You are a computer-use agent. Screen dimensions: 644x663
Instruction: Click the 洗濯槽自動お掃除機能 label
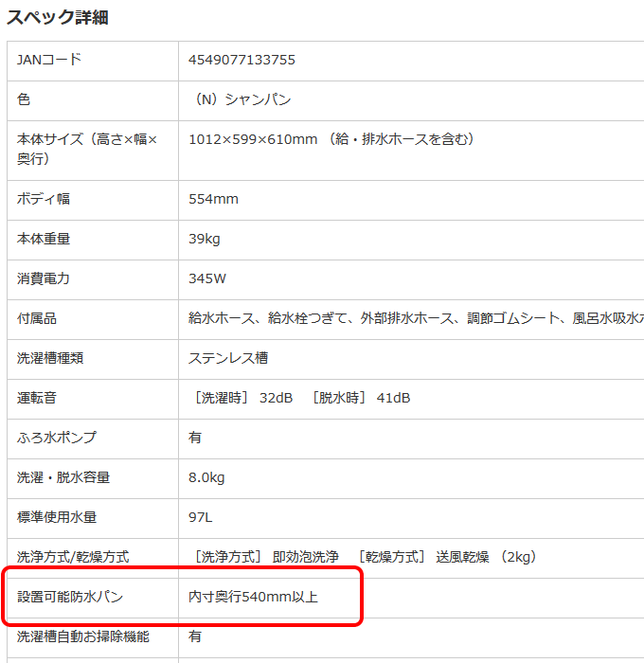click(83, 636)
